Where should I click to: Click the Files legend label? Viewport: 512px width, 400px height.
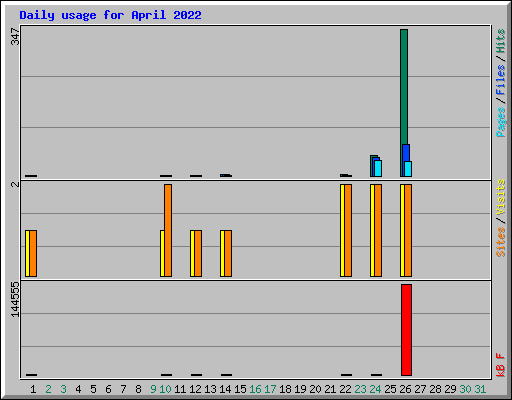(x=501, y=79)
